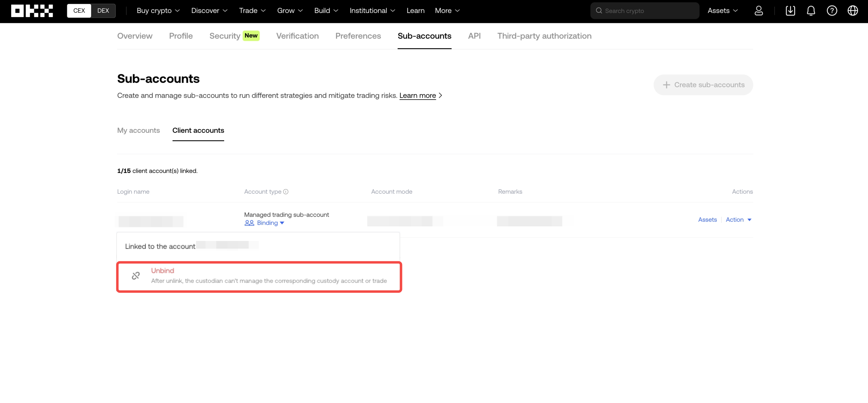Follow the Learn more link
The width and height of the screenshot is (868, 403).
[418, 96]
